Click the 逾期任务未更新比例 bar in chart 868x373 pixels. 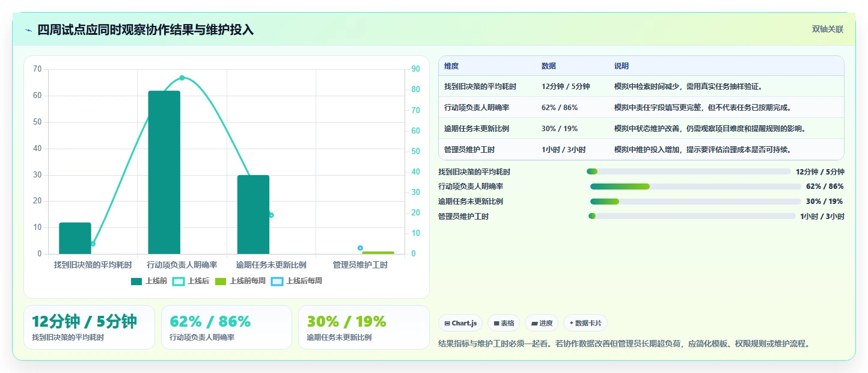click(253, 215)
